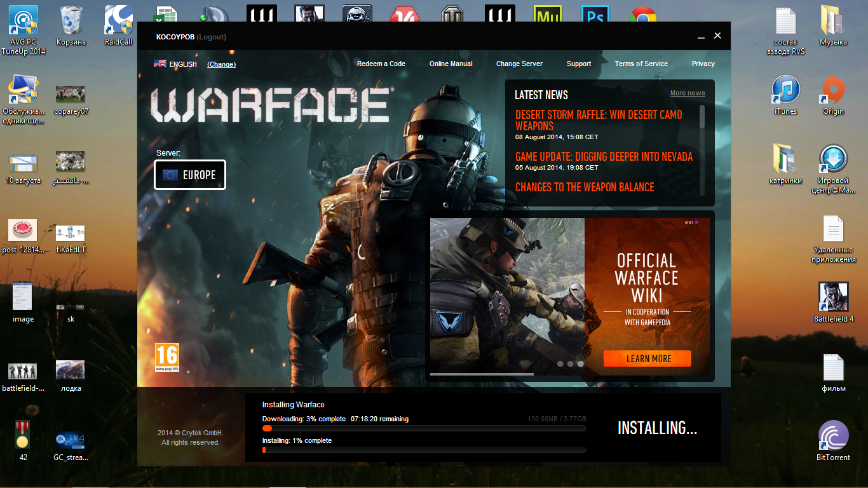Screen dimensions: 868x488
Task: Select the third banner carousel dot
Action: click(x=580, y=364)
